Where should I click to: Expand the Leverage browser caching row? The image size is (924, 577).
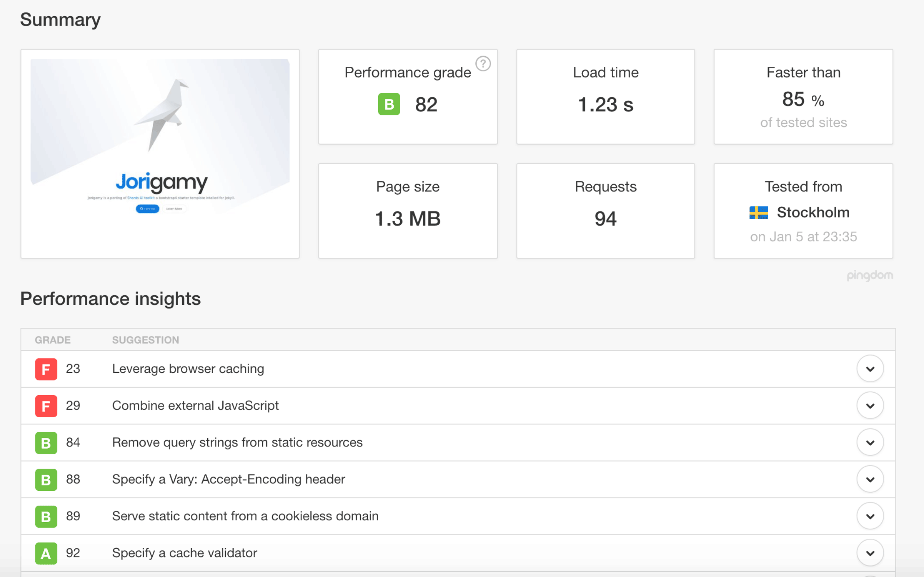[870, 369]
